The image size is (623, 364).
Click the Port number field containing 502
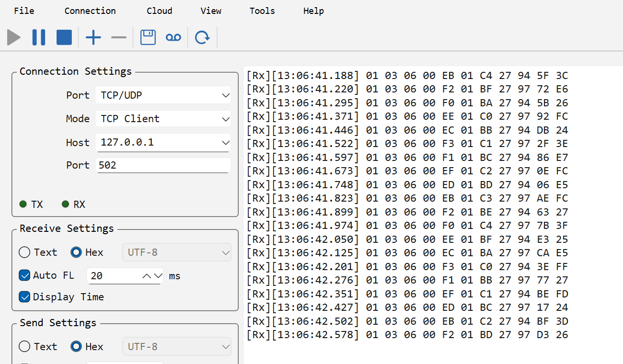tap(163, 165)
